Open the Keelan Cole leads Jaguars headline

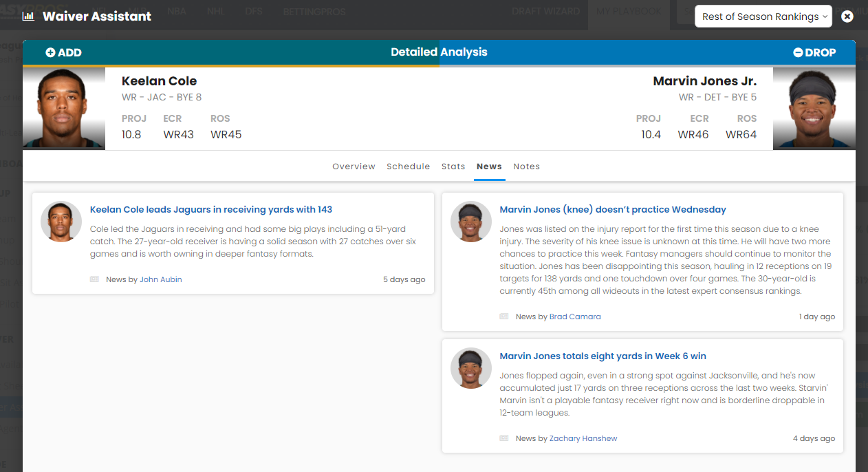[211, 209]
